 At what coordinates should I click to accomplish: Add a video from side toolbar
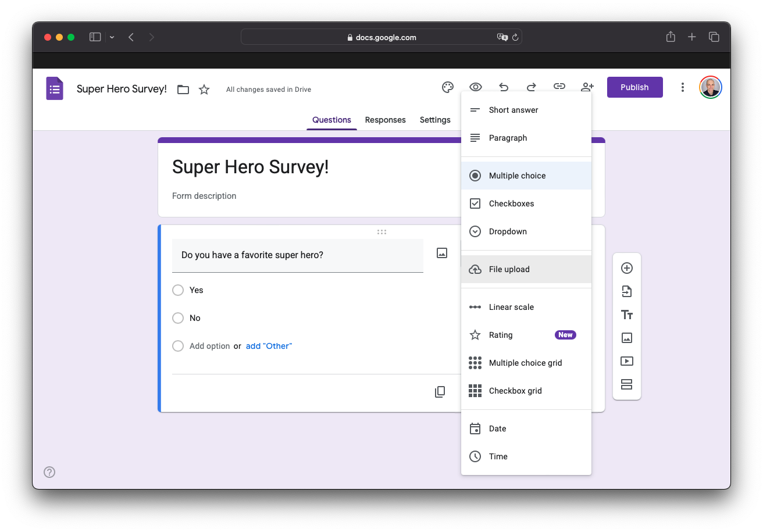click(x=626, y=361)
